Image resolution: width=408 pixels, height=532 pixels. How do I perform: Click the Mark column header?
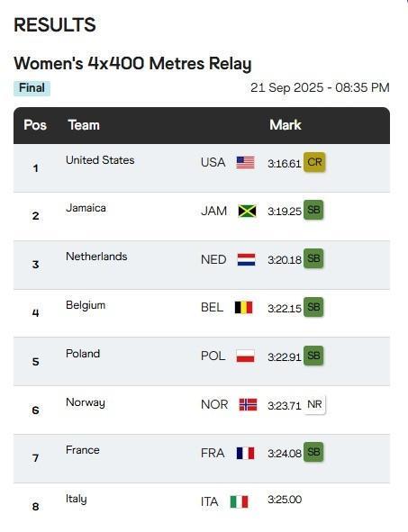coord(286,125)
